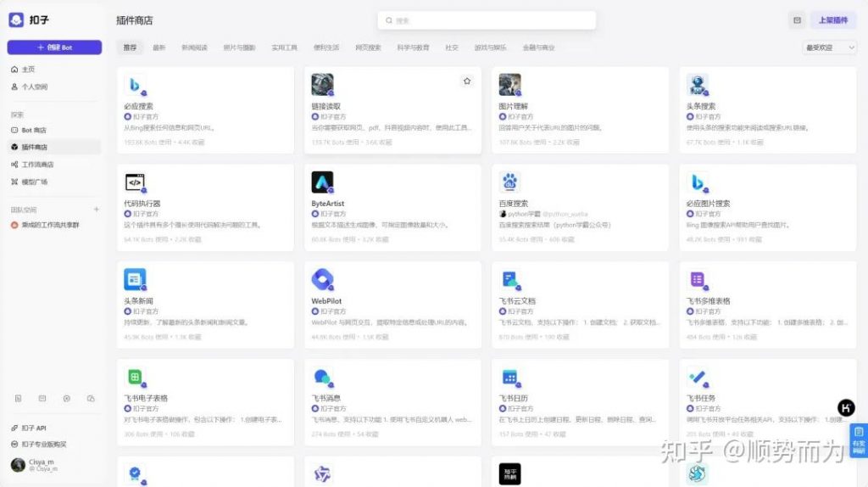Select the 科学与教育 category tab
868x487 pixels.
point(413,48)
